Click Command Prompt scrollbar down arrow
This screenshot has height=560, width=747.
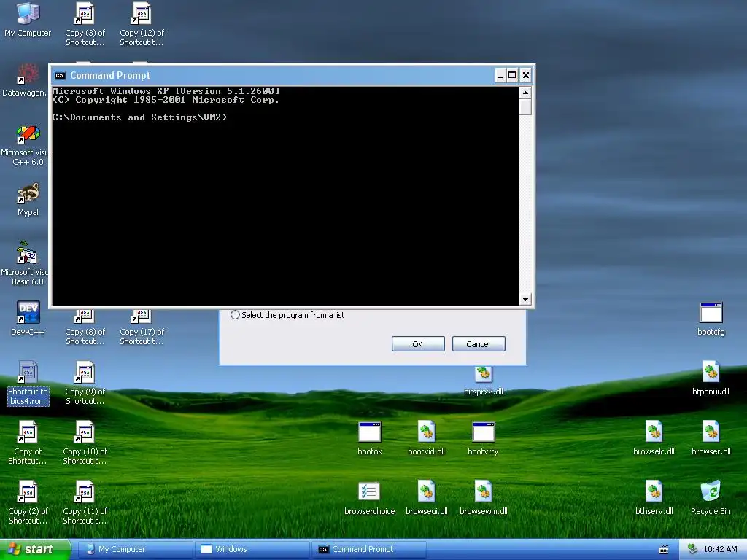[525, 300]
